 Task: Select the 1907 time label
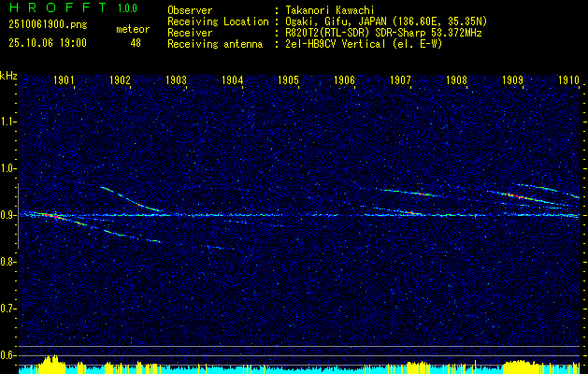[x=400, y=79]
